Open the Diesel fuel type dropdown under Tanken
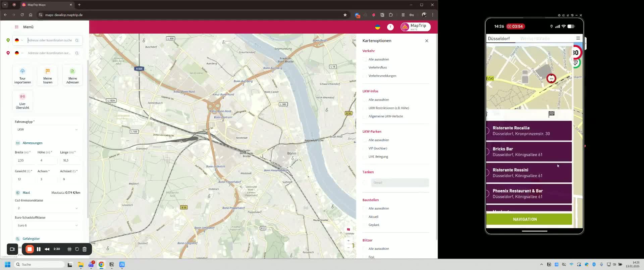The width and height of the screenshot is (644, 270). click(400, 183)
